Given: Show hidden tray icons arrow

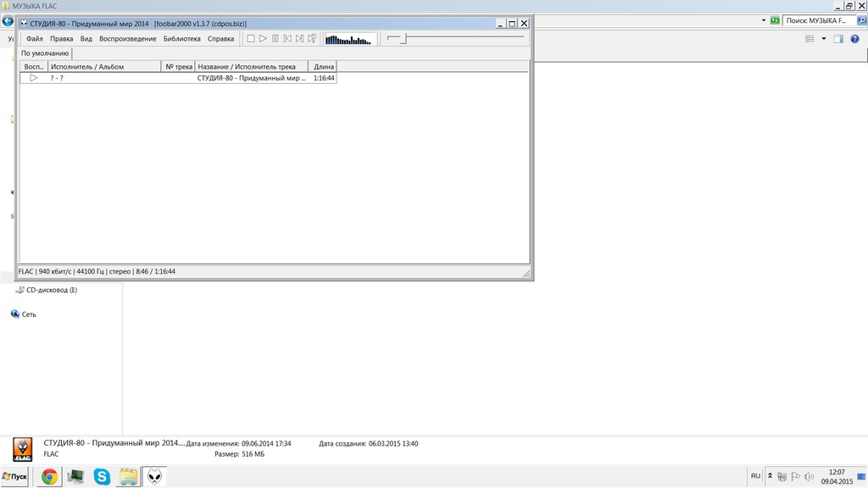Looking at the screenshot, I should pos(770,476).
